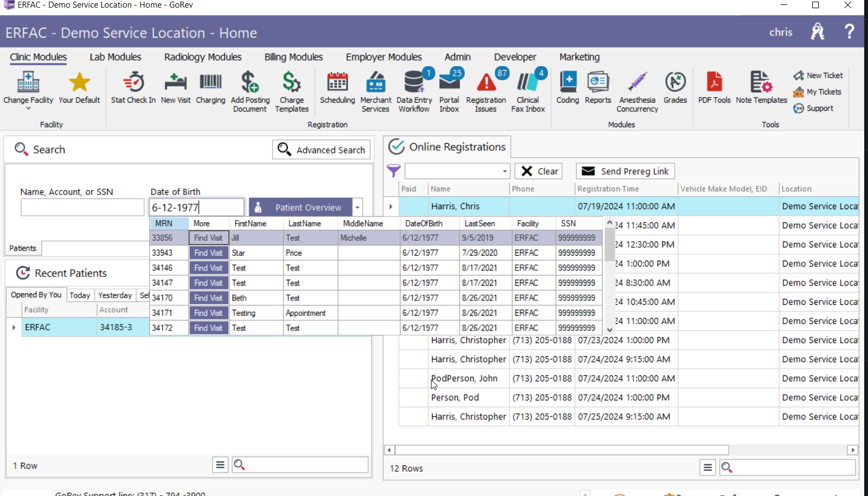Expand the Change Facility dropdown arrow

click(28, 108)
